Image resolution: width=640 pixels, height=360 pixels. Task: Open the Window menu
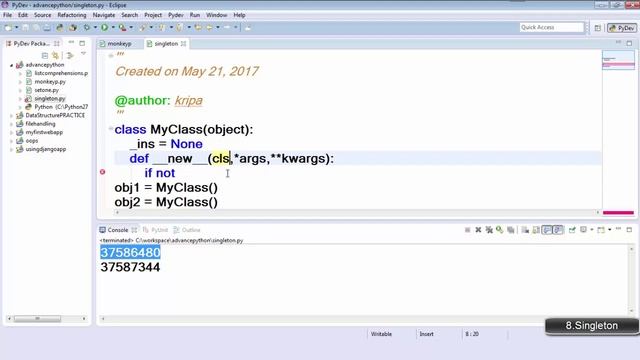click(x=216, y=15)
